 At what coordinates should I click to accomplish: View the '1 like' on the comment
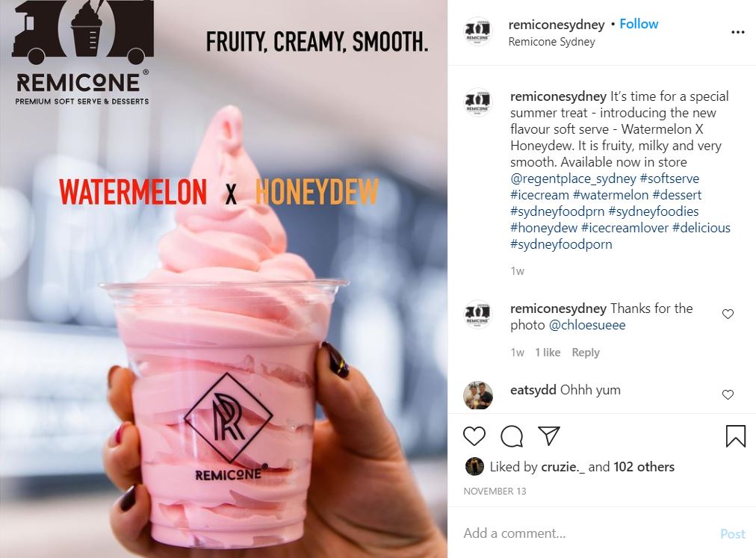pos(548,353)
